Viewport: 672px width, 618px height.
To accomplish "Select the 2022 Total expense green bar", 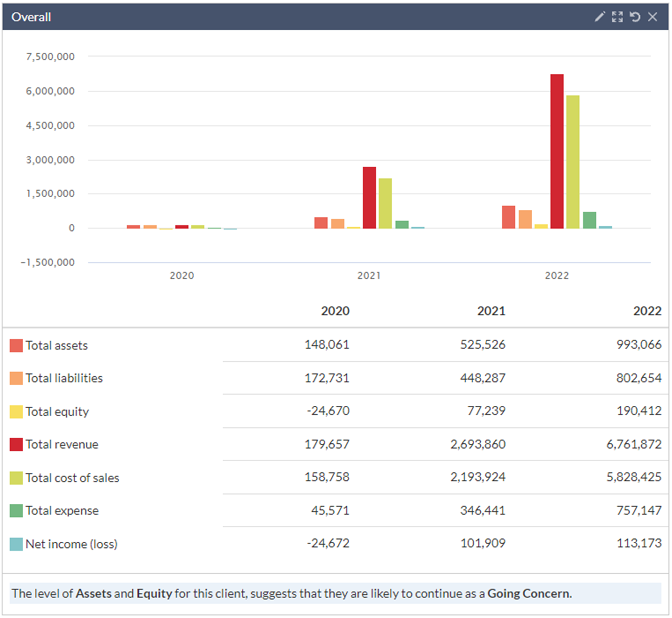I will point(589,220).
